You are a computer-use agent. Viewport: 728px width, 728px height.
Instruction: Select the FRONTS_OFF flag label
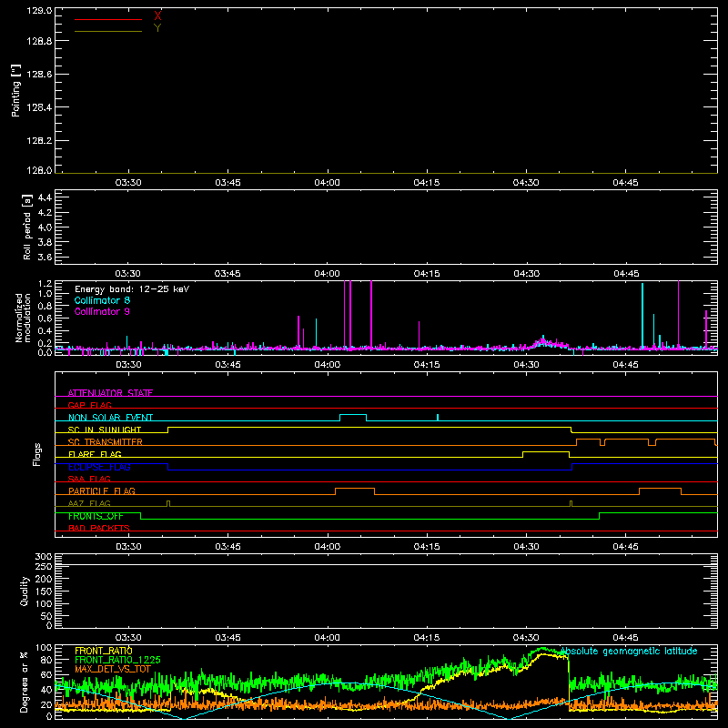[x=96, y=516]
